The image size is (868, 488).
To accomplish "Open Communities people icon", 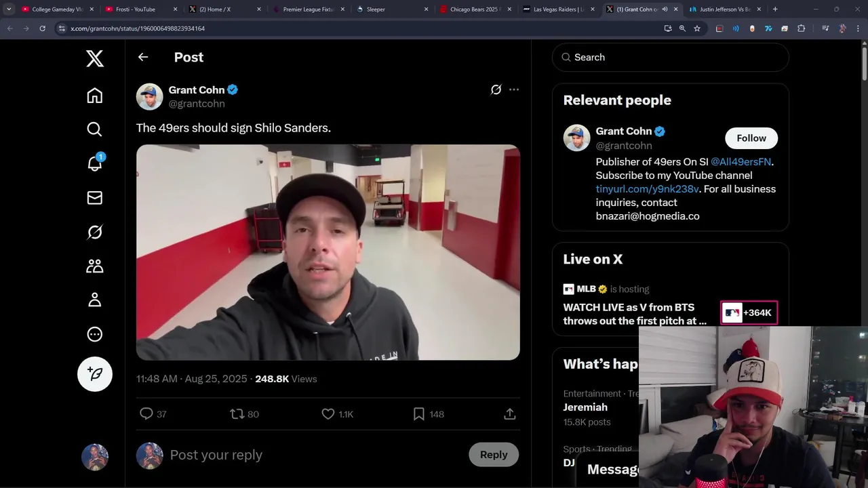I will pyautogui.click(x=95, y=266).
